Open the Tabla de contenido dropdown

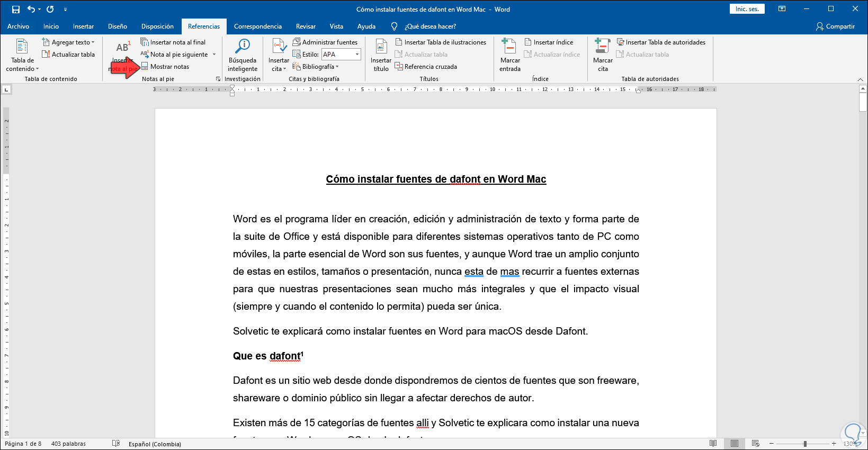tap(22, 56)
